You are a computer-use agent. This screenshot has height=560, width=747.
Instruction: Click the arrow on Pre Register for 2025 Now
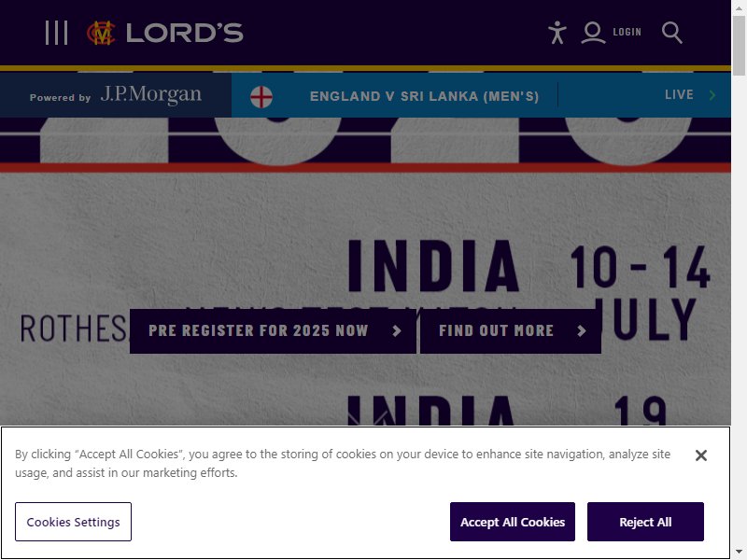point(396,331)
